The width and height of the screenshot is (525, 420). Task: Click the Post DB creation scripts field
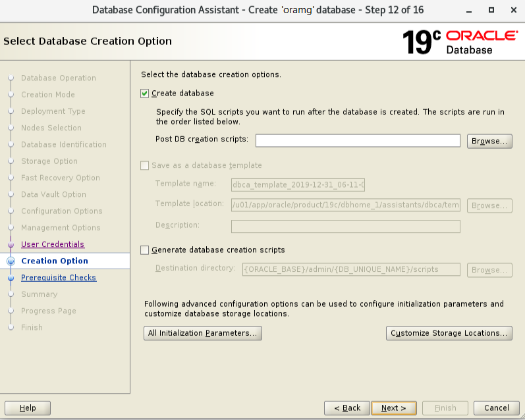coord(358,141)
